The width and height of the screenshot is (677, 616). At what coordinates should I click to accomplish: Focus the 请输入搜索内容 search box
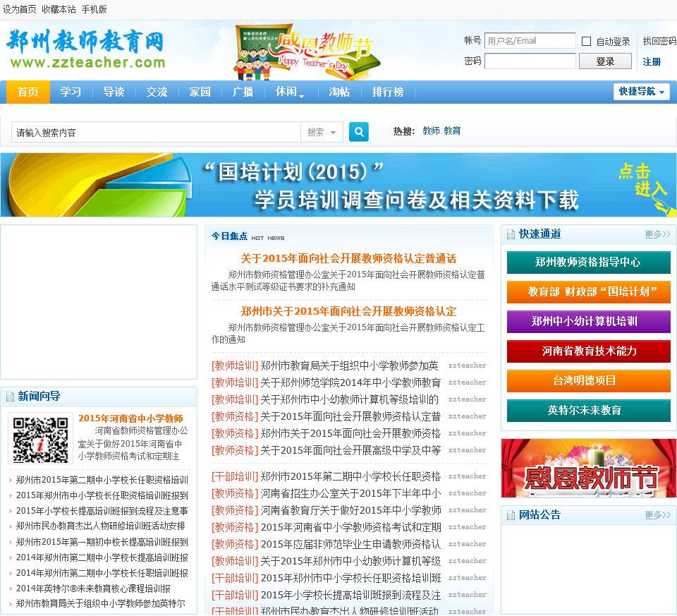coord(156,132)
